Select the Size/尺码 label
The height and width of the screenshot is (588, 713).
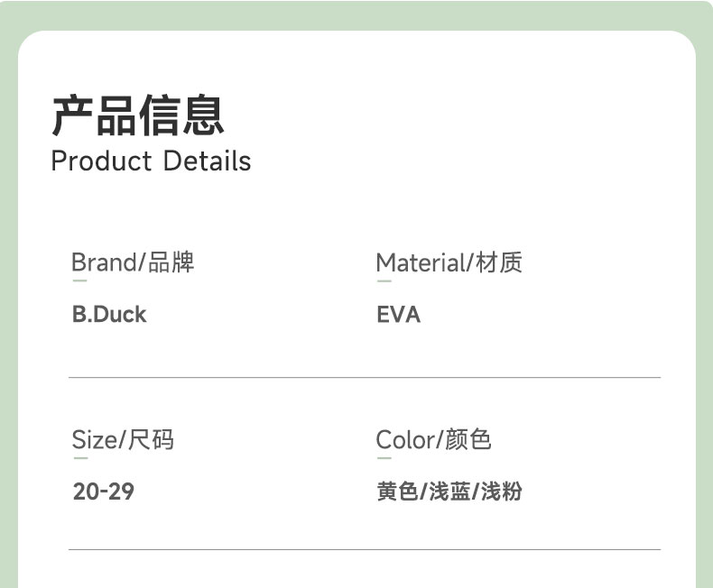123,440
